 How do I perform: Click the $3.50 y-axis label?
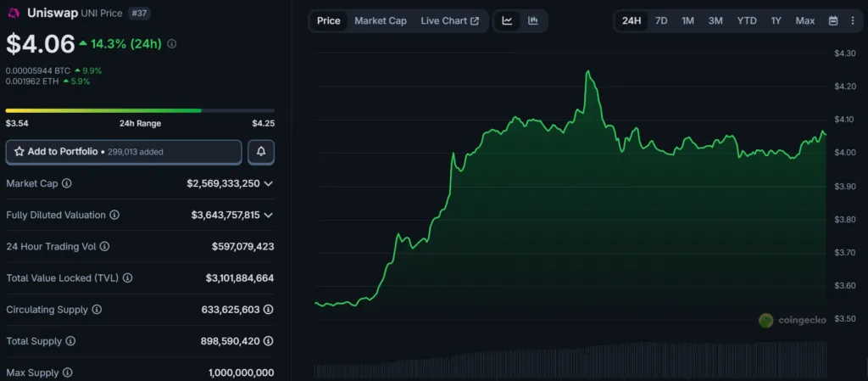pos(845,319)
